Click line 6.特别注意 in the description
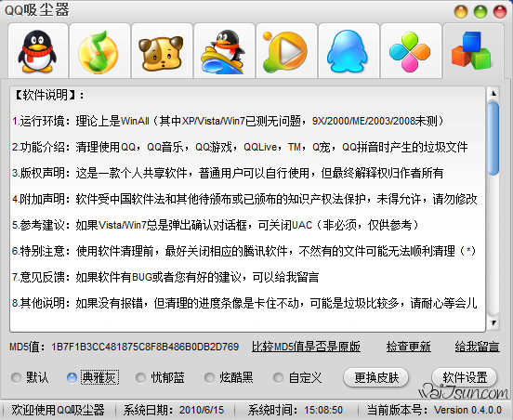Viewport: 513px width, 420px height. (243, 251)
